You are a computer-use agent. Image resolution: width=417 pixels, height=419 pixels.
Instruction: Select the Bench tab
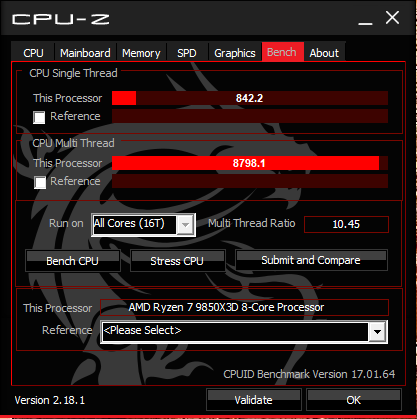283,52
